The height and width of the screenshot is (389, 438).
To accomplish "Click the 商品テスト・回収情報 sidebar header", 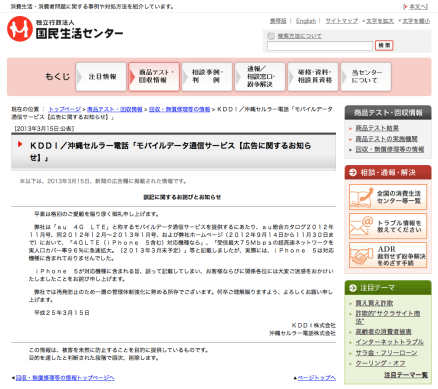I will (x=388, y=113).
